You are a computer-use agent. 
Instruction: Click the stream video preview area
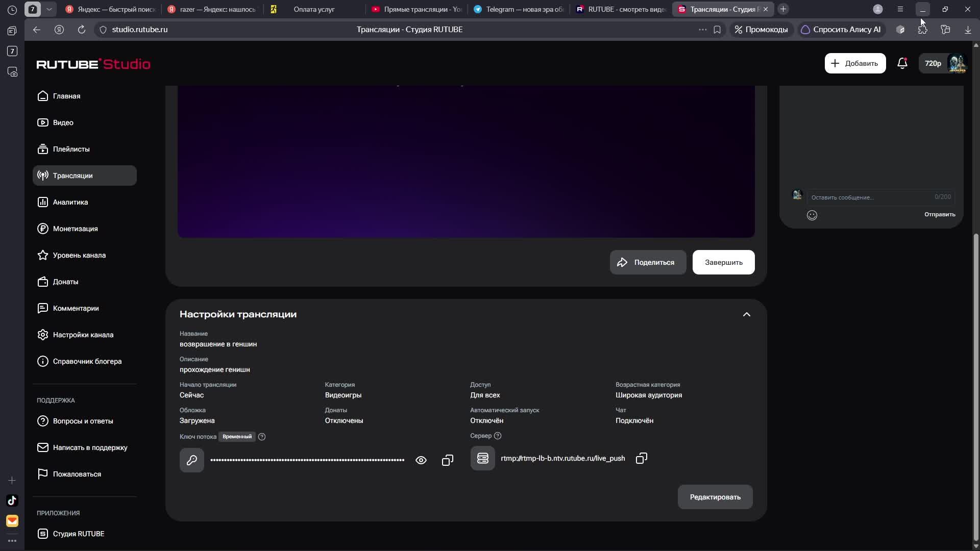coord(466,161)
